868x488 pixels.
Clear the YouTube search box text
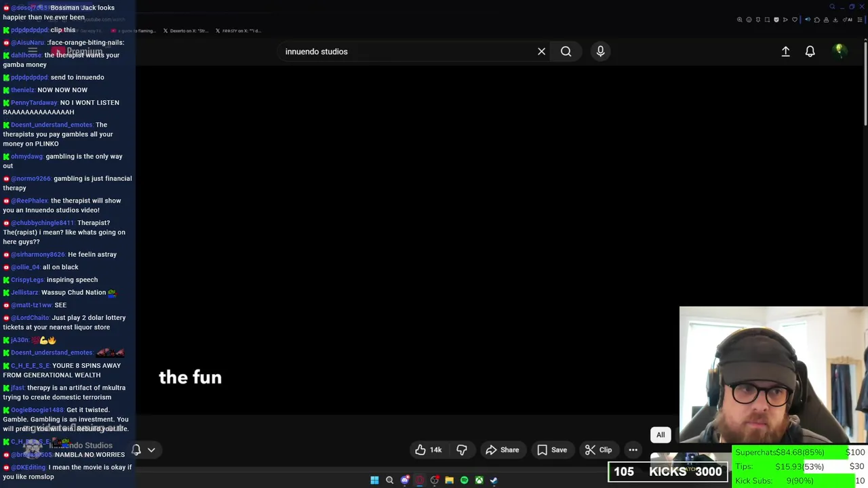point(541,52)
